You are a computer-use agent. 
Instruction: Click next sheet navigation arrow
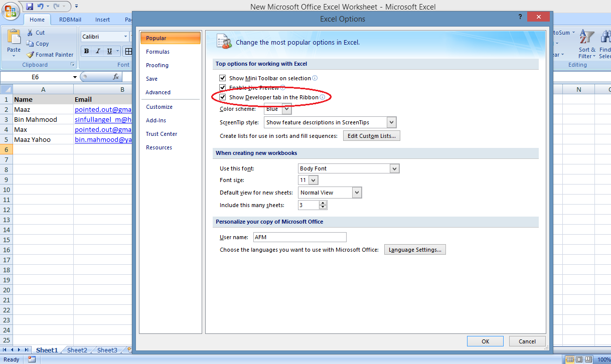click(20, 350)
